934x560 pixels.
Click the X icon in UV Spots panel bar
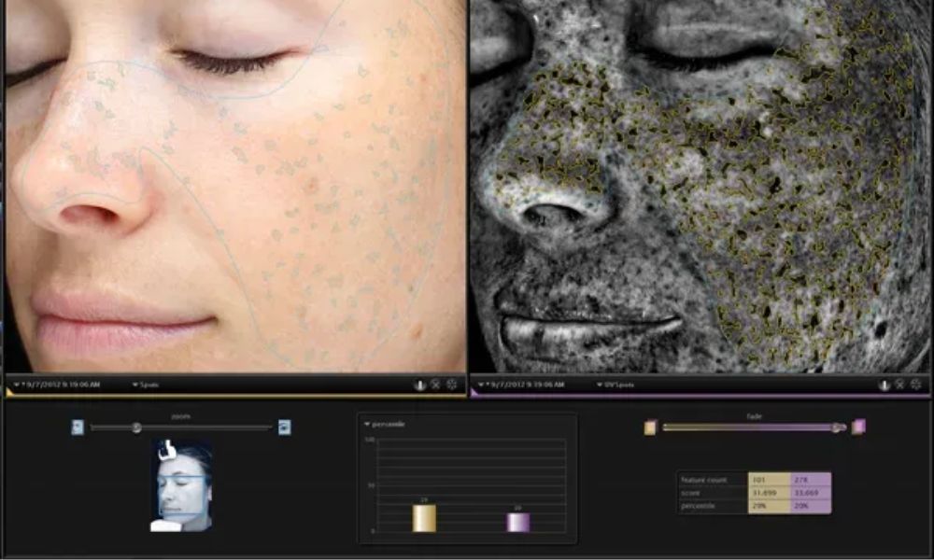[899, 385]
